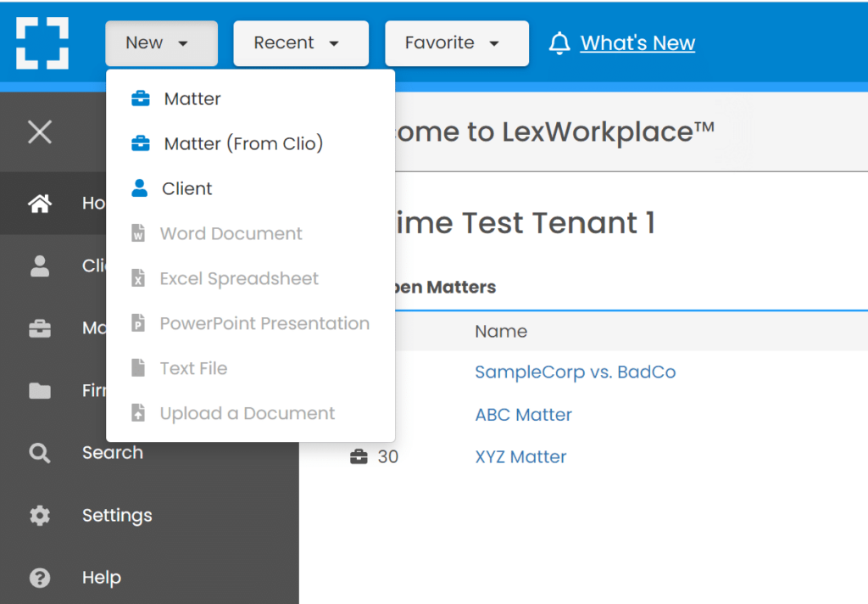Open the Home icon in the sidebar
The image size is (868, 604).
[39, 203]
